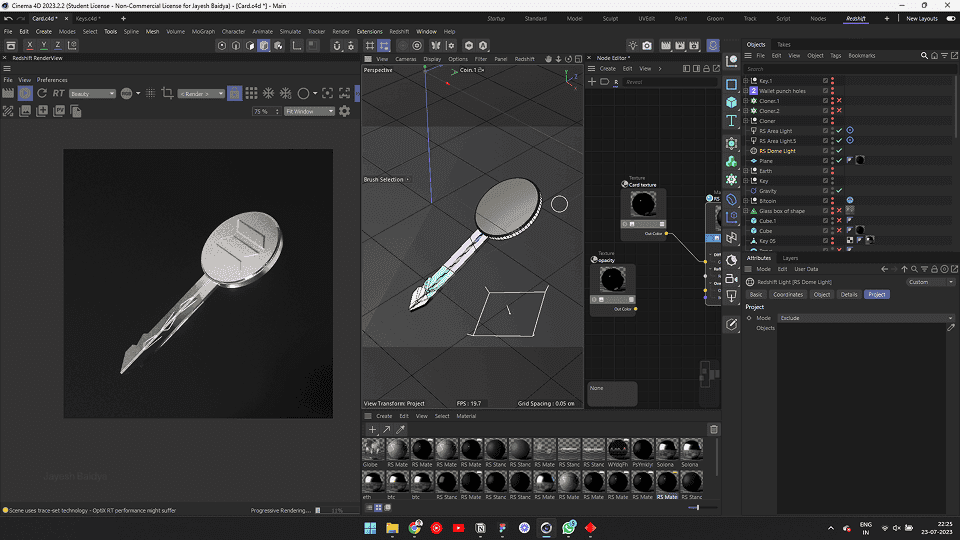The height and width of the screenshot is (540, 960).
Task: Select the crop region render tool
Action: pos(167,93)
